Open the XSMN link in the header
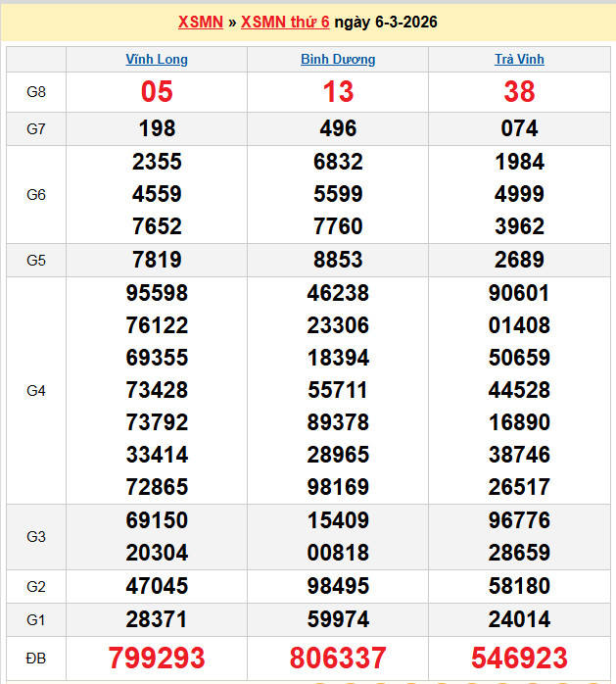Screen dimensions: 616x684 pyautogui.click(x=200, y=22)
